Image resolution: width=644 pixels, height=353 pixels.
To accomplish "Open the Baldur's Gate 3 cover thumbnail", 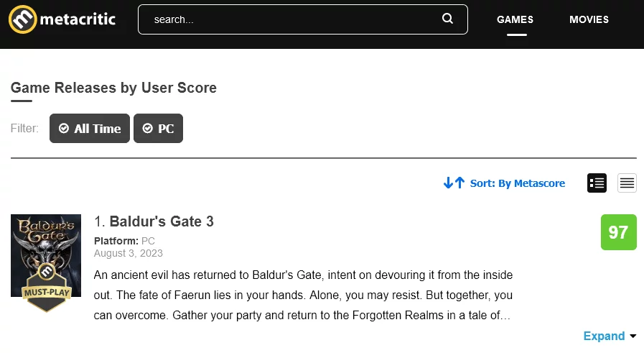I will click(46, 255).
